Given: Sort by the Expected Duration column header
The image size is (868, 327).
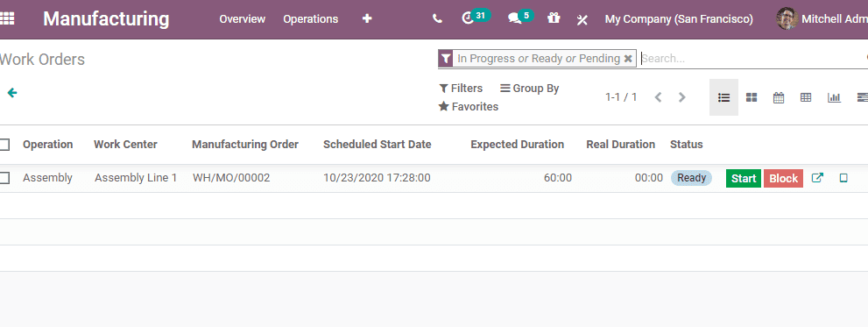Looking at the screenshot, I should 517,145.
